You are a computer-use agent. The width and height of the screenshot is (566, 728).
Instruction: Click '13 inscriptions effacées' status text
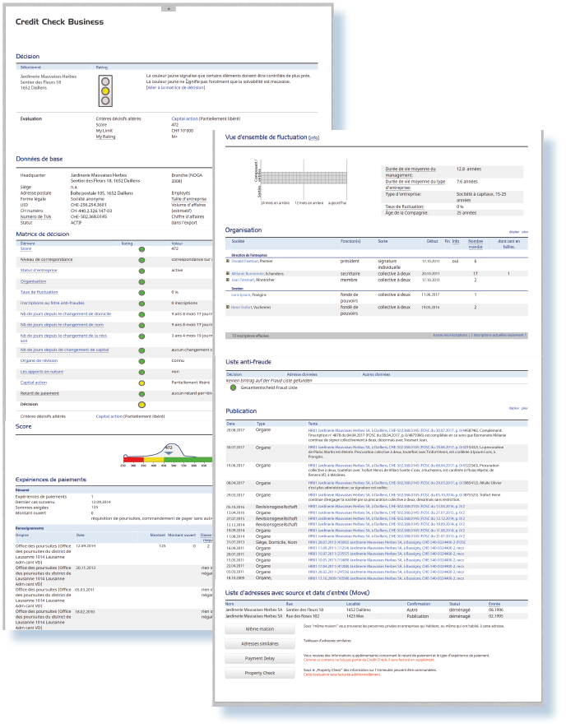pos(250,336)
